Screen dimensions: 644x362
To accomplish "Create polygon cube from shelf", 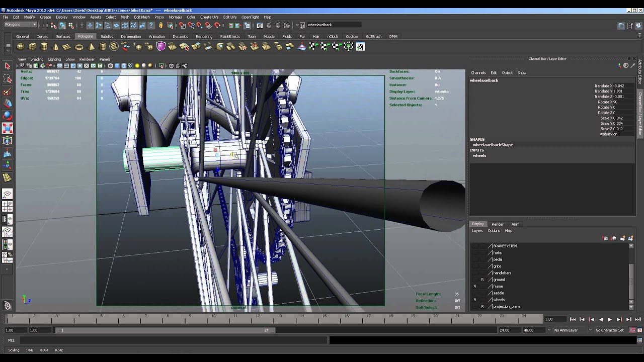I will pos(32,47).
